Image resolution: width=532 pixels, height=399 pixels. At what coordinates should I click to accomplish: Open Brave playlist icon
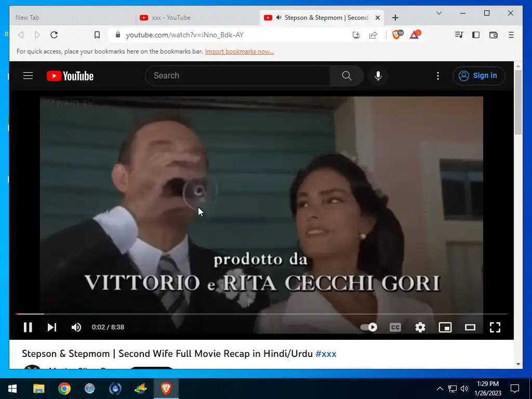coord(459,35)
